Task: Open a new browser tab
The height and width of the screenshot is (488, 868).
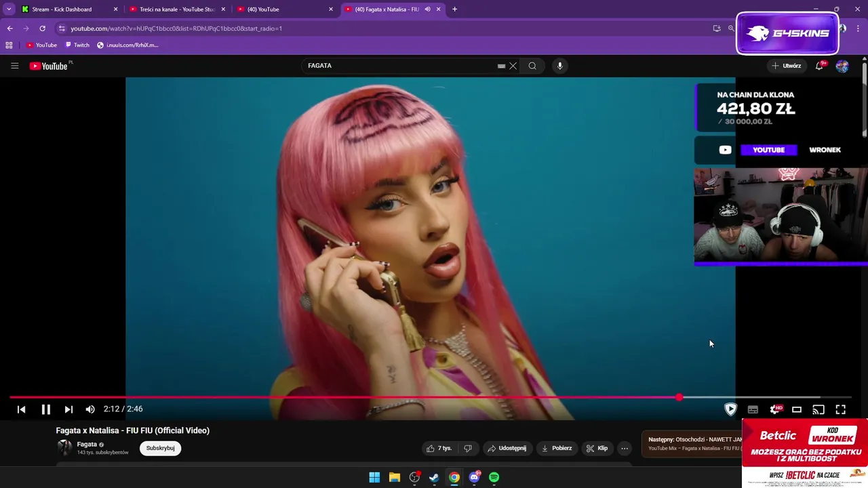Action: click(x=454, y=9)
